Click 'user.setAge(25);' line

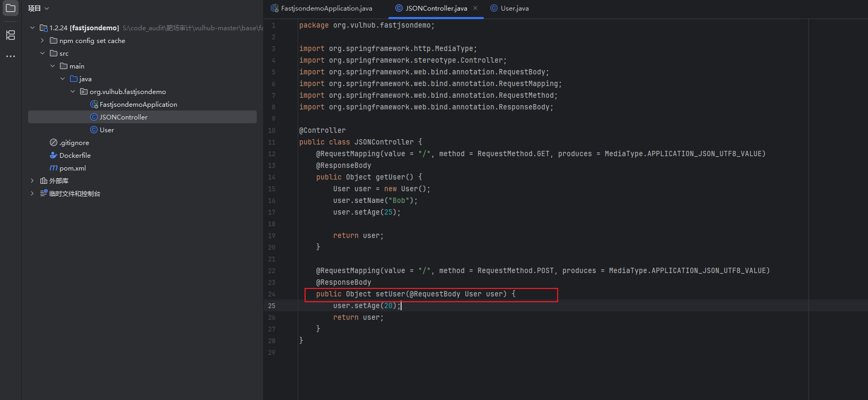point(367,212)
